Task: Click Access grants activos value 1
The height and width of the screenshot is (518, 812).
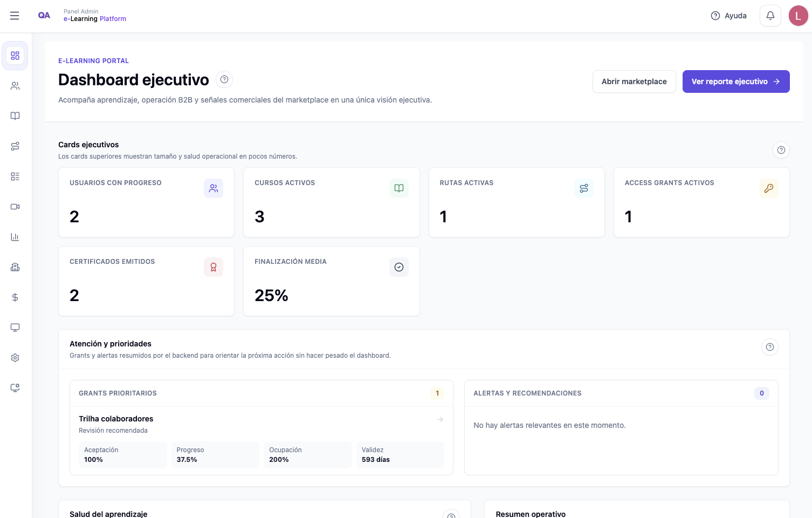Action: point(628,217)
